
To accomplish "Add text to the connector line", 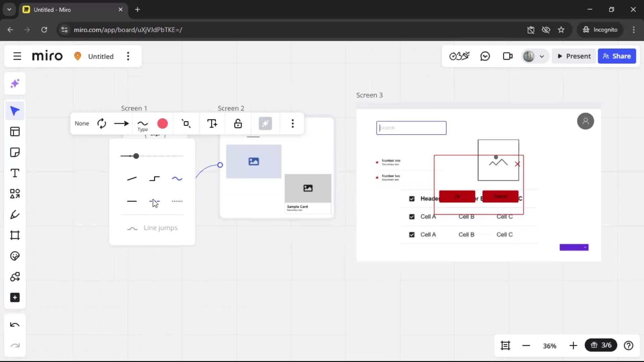I will coord(212,123).
